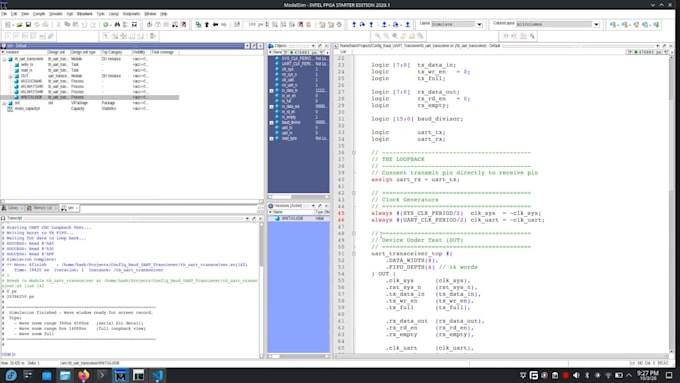Open Firefox from the taskbar
This screenshot has height=383, width=680.
click(83, 375)
